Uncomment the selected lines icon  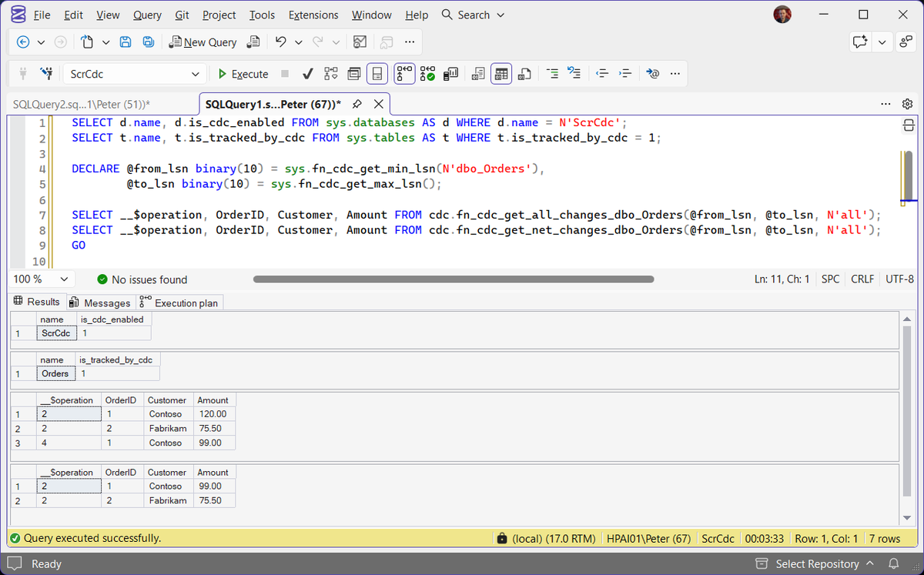[x=574, y=74]
